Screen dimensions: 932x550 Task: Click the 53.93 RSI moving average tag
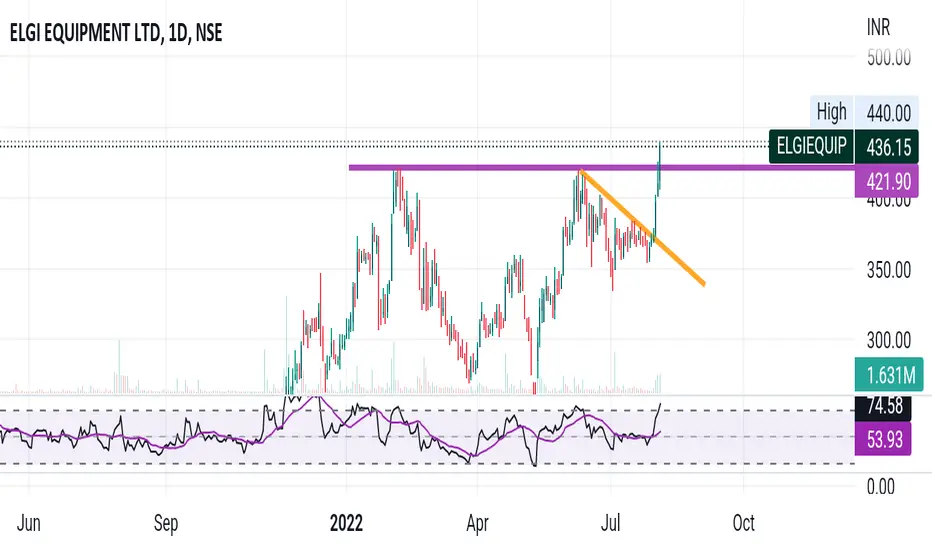point(884,439)
